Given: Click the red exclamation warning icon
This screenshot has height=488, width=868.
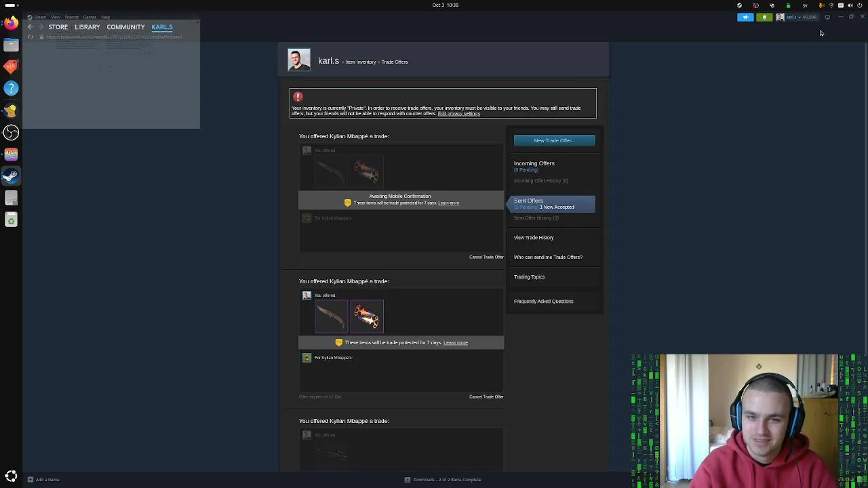Looking at the screenshot, I should 298,97.
